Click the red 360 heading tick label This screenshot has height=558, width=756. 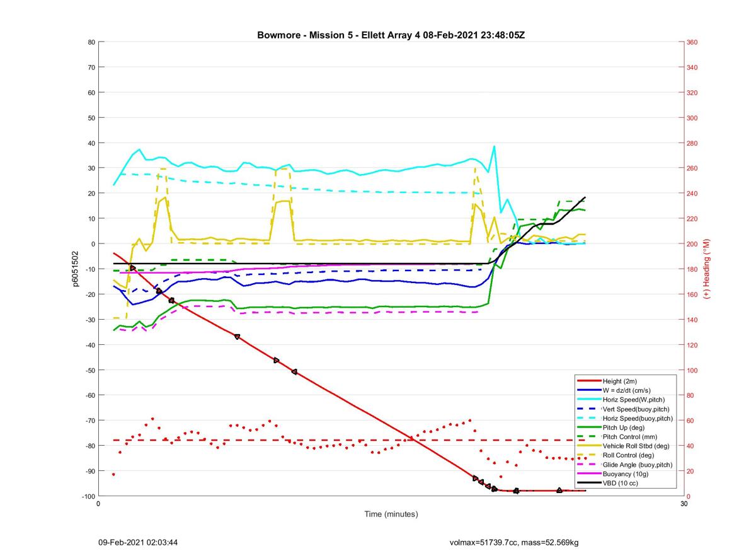coord(692,42)
